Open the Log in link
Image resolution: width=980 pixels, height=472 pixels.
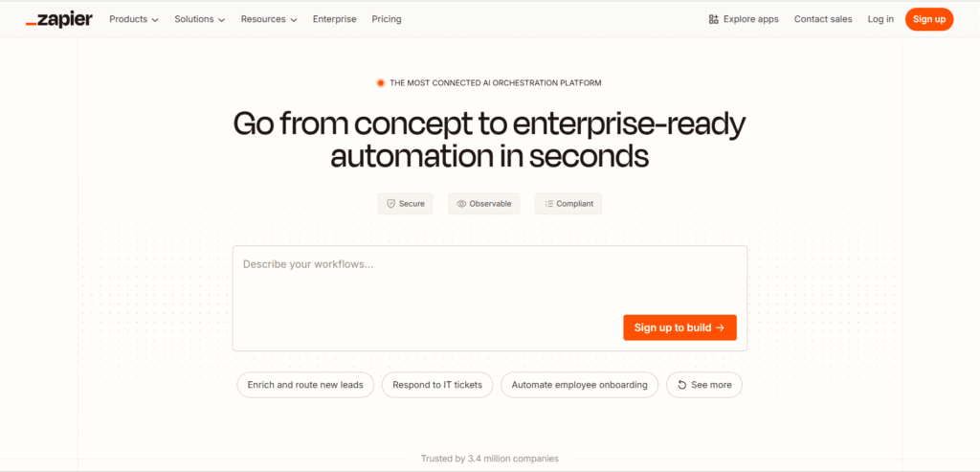tap(880, 19)
